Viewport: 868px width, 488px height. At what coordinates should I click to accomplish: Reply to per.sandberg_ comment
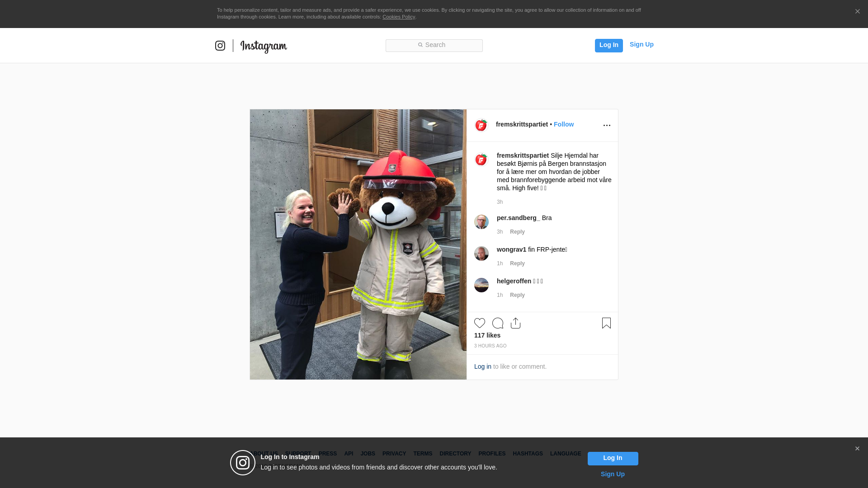coord(517,232)
